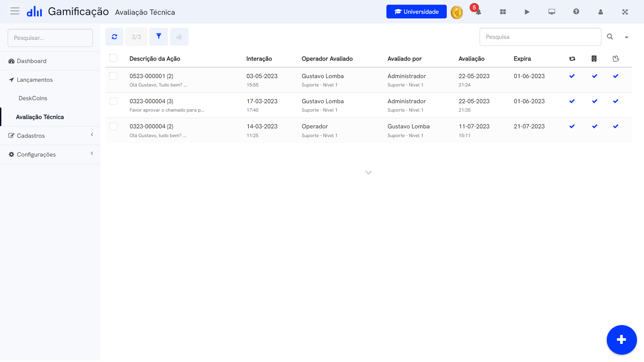Click expiry date 21-07-2023
The width and height of the screenshot is (644, 362).
pyautogui.click(x=529, y=126)
